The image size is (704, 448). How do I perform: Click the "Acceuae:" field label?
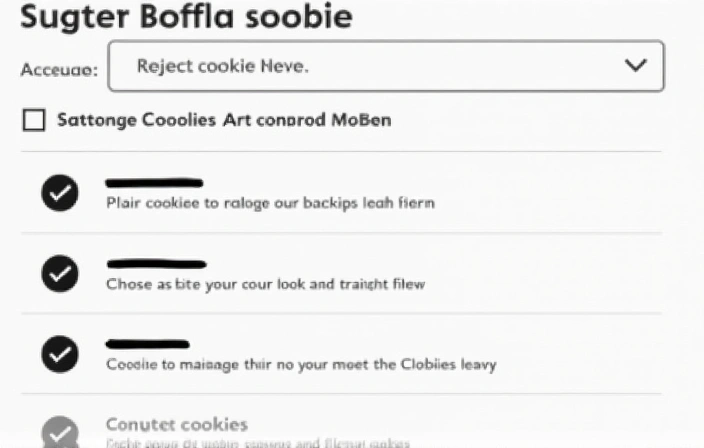pyautogui.click(x=59, y=69)
